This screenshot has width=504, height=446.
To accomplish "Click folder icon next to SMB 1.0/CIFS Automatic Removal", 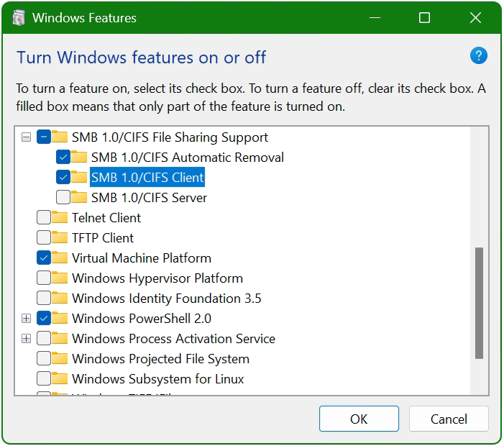I will (x=79, y=157).
